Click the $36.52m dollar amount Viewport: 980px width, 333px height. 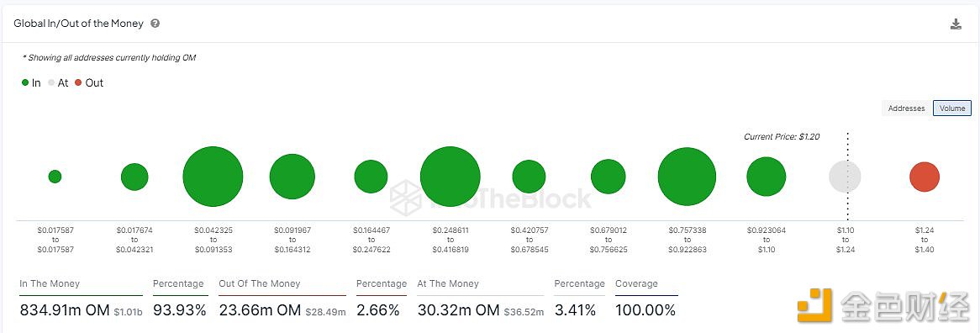pyautogui.click(x=524, y=312)
